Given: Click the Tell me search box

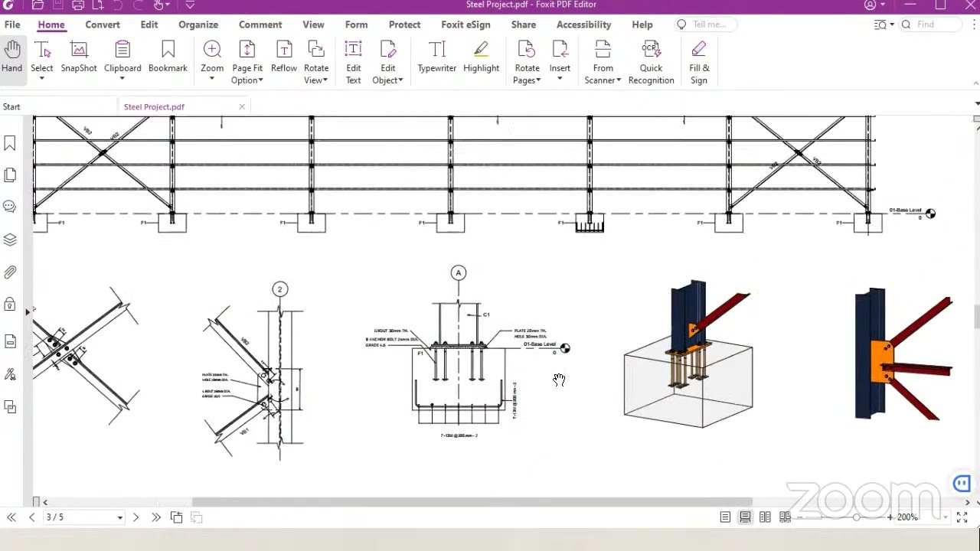Looking at the screenshot, I should click(706, 24).
